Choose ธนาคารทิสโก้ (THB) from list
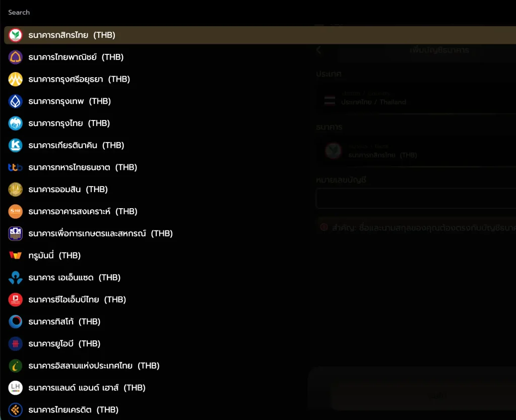This screenshot has width=516, height=420. click(x=64, y=322)
